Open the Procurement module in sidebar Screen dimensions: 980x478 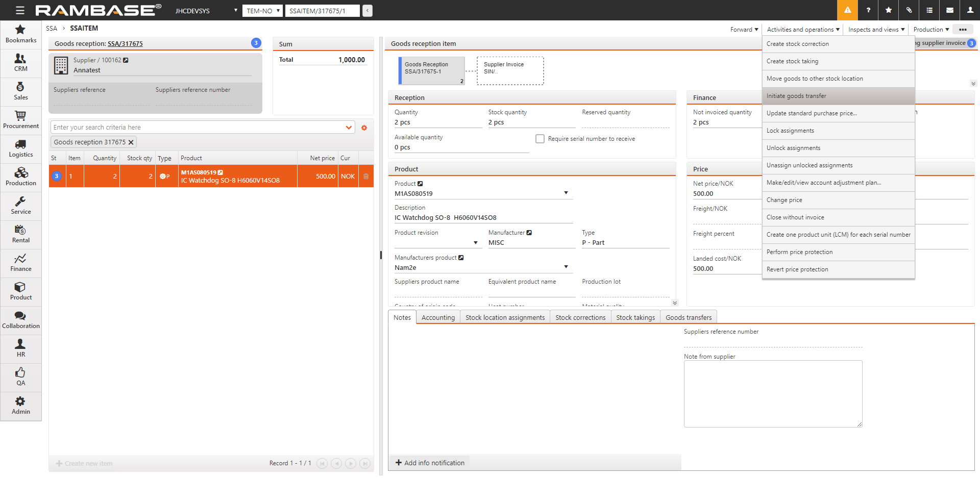(20, 119)
